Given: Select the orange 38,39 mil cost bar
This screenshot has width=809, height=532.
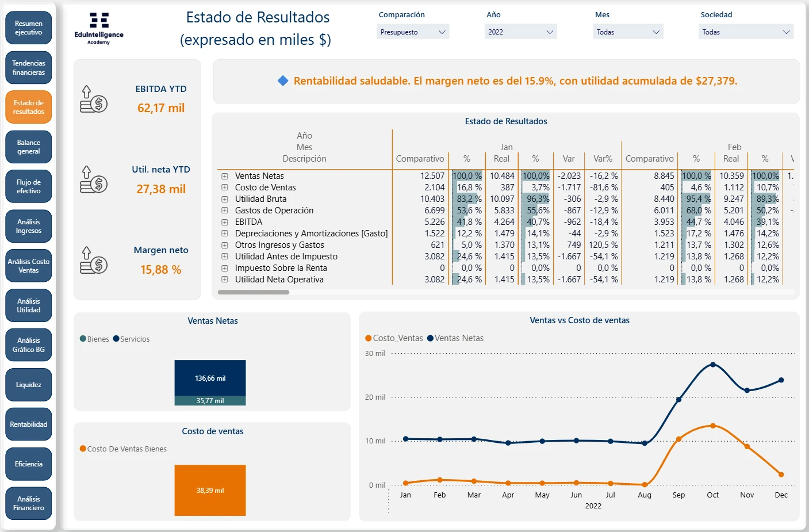Looking at the screenshot, I should [x=210, y=490].
